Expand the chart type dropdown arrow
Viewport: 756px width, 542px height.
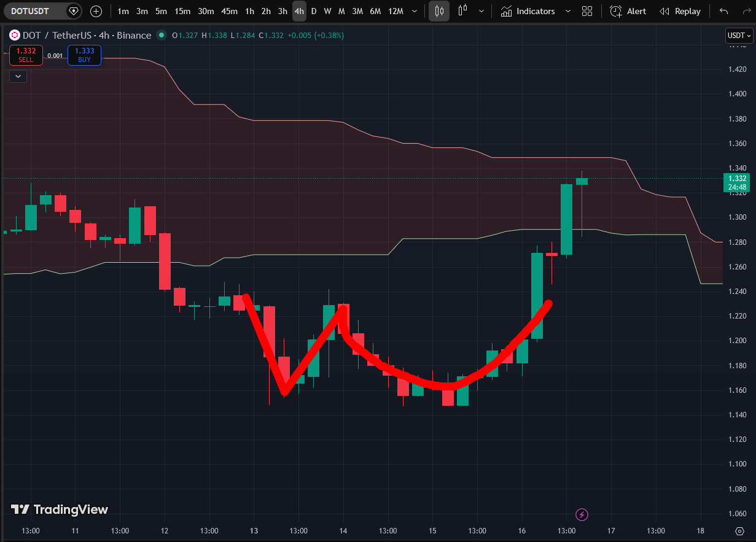481,11
